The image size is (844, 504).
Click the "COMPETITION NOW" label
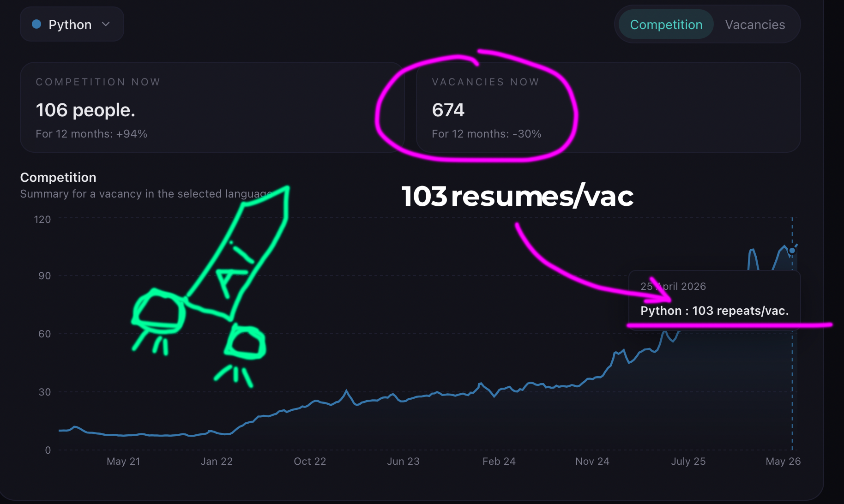point(98,82)
